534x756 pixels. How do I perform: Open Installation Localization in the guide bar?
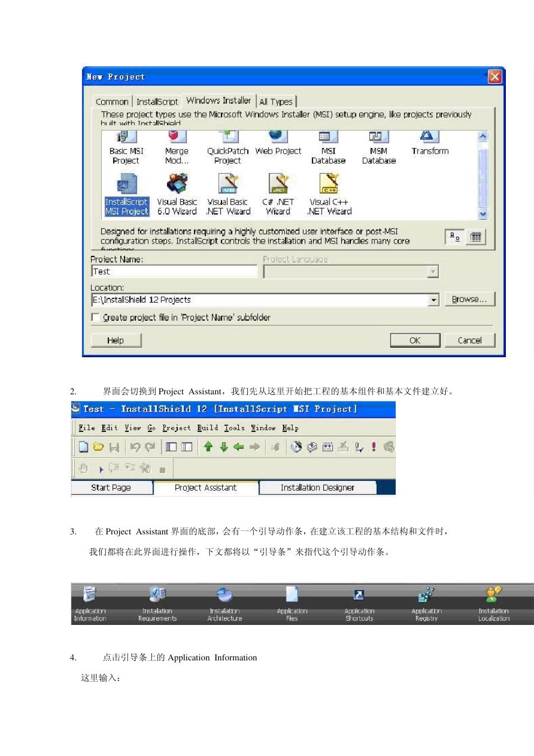[x=494, y=604]
